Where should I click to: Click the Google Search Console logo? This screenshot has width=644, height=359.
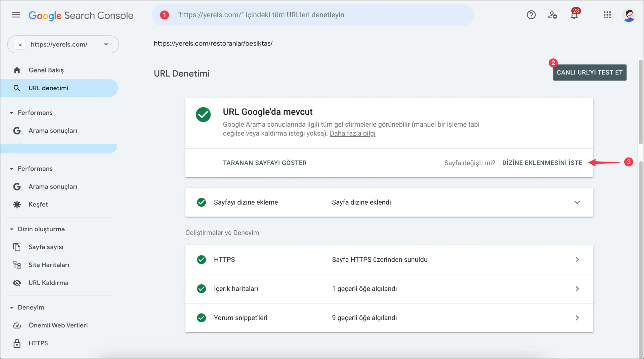pos(81,15)
